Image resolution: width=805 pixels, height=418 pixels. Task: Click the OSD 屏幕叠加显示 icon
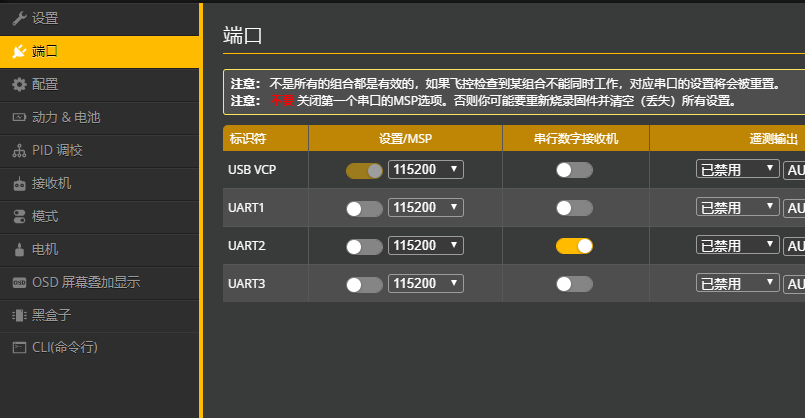pos(19,282)
